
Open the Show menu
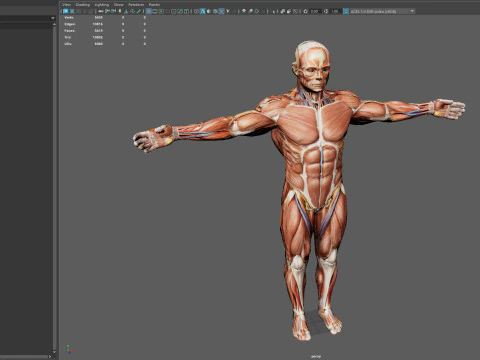(x=119, y=5)
